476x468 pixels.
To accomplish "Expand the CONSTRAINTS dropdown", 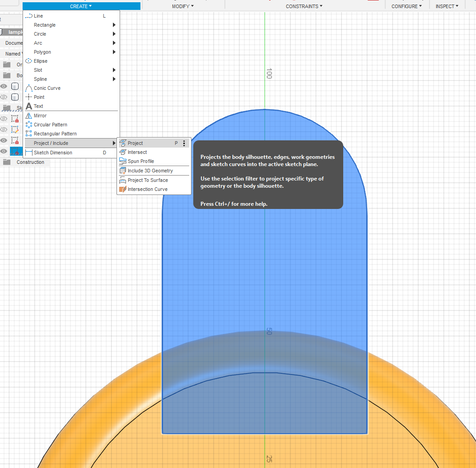I will pos(304,6).
